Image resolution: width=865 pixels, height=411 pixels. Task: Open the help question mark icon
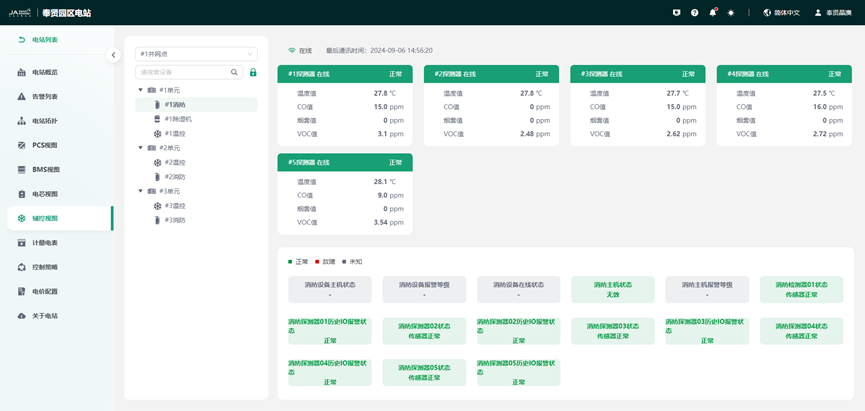click(x=694, y=12)
